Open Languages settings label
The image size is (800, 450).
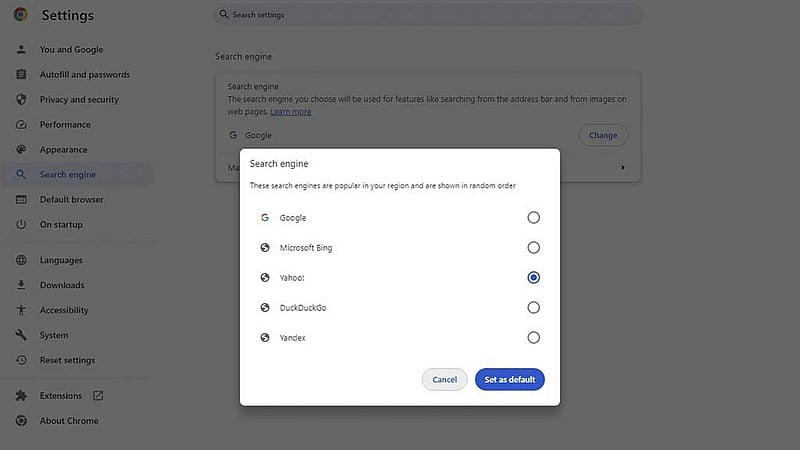coord(61,260)
